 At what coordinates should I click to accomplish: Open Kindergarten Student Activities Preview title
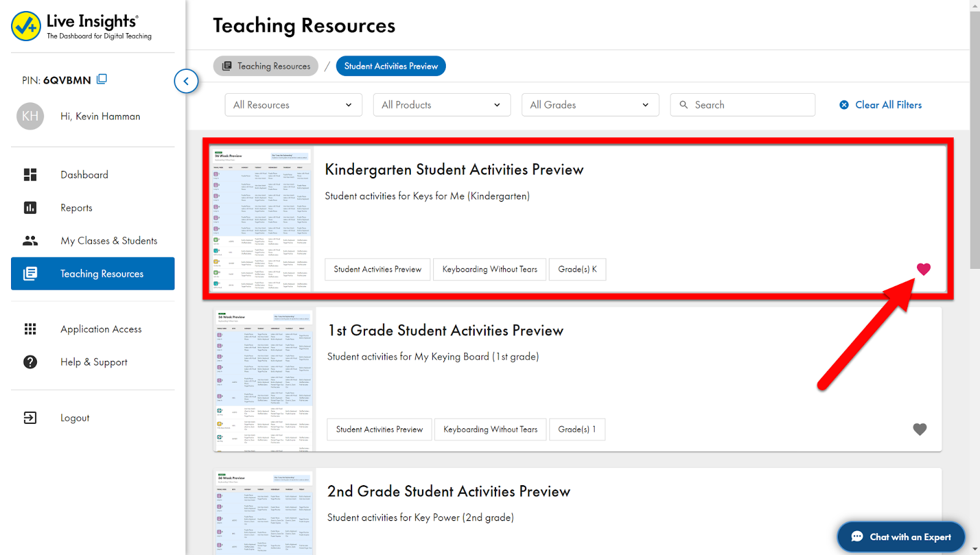click(454, 170)
